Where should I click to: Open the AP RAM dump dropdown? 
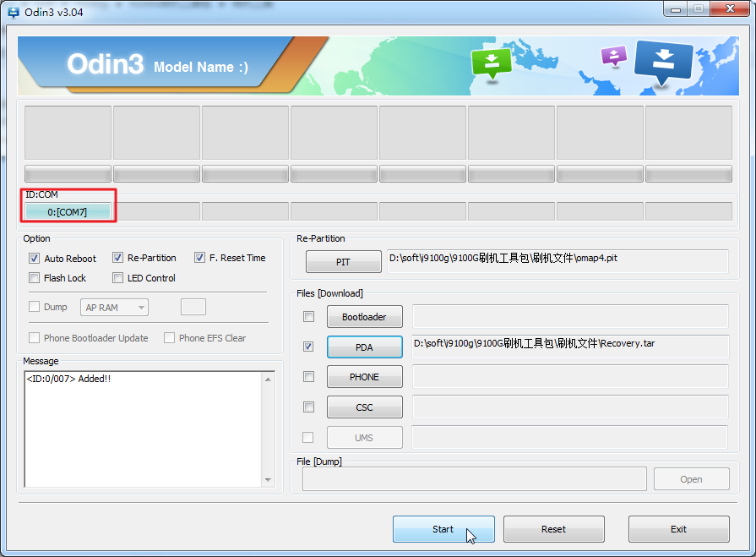114,307
